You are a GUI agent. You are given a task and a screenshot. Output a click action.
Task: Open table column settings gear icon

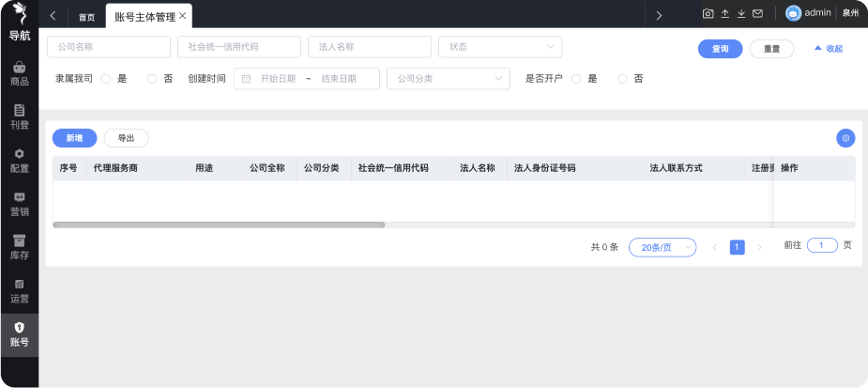(845, 138)
